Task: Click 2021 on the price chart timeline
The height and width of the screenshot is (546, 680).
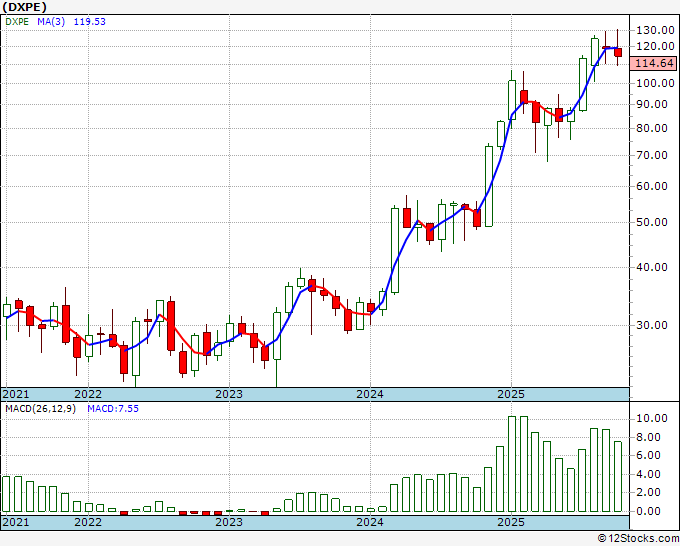Action: click(16, 394)
